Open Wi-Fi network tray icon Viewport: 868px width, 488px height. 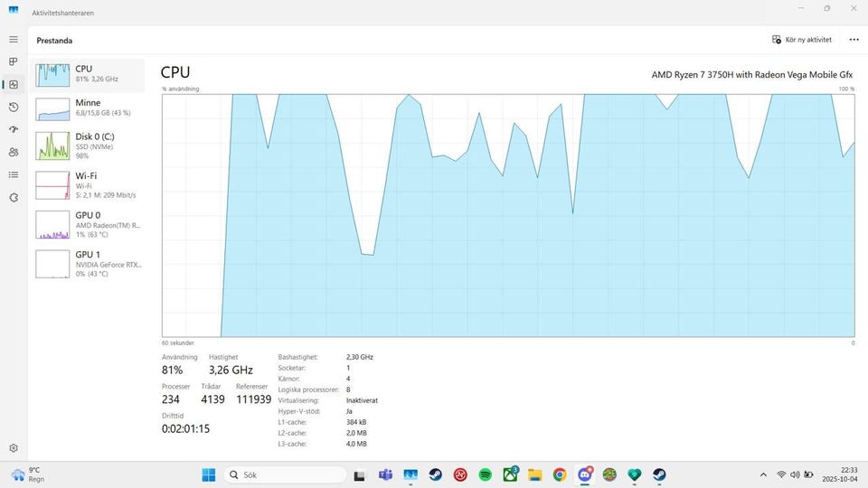point(781,474)
